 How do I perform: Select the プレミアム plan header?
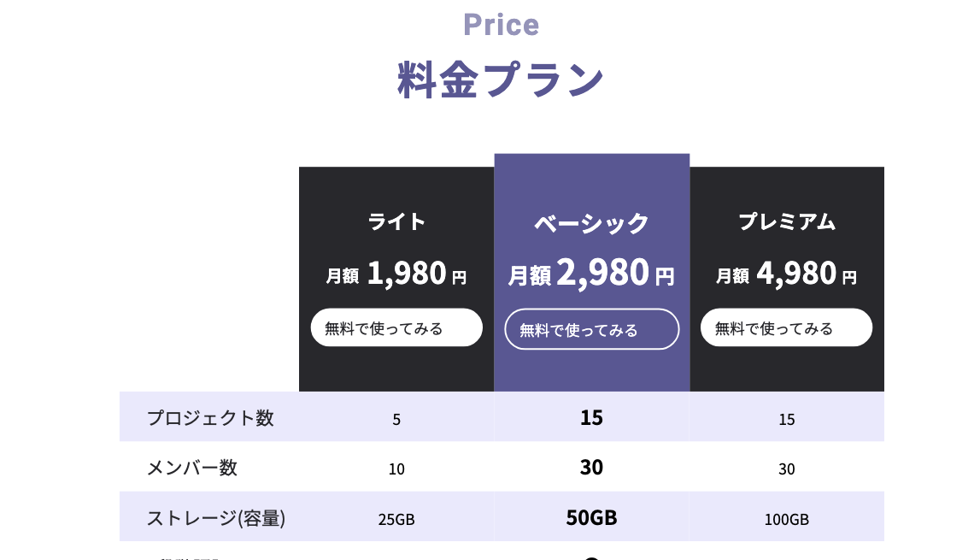[786, 221]
